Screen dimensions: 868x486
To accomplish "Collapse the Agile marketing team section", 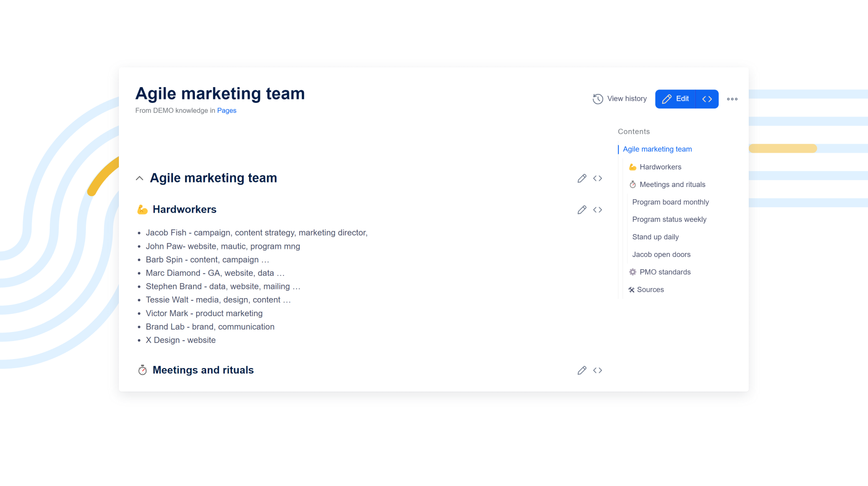I will pyautogui.click(x=140, y=178).
